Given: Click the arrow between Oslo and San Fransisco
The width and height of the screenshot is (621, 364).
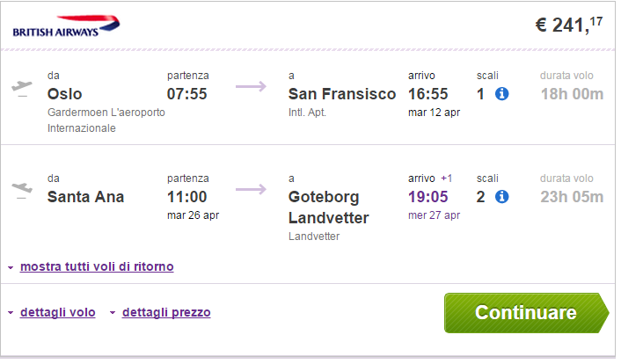Looking at the screenshot, I should 251,86.
